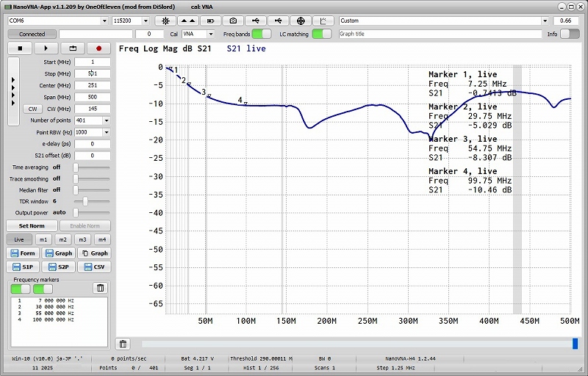Screen dimensions: 588x376
Task: Click the play sweep button
Action: [x=46, y=48]
